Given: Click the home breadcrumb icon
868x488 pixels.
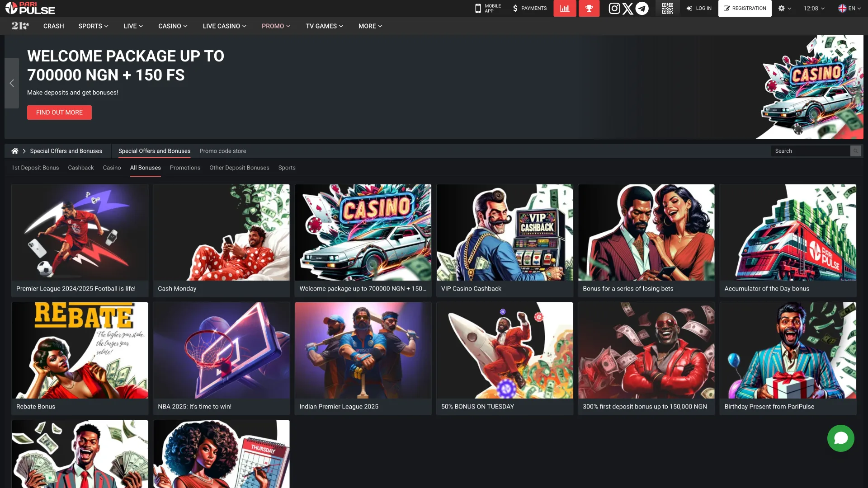Looking at the screenshot, I should click(x=15, y=151).
